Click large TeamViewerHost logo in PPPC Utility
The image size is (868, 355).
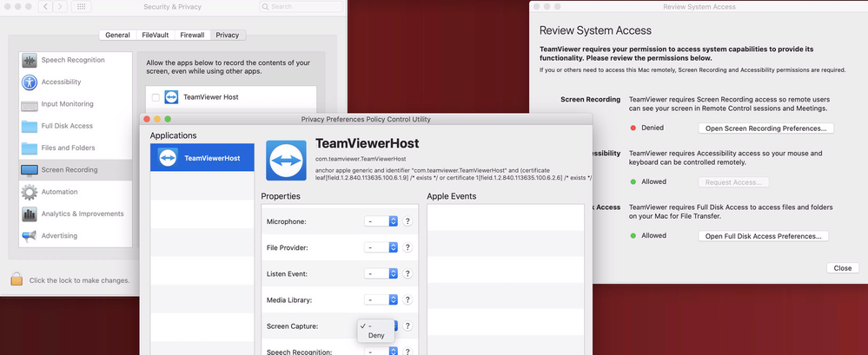tap(286, 161)
